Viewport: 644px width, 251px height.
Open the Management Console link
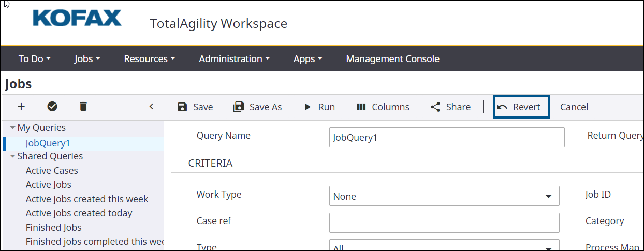tap(392, 59)
